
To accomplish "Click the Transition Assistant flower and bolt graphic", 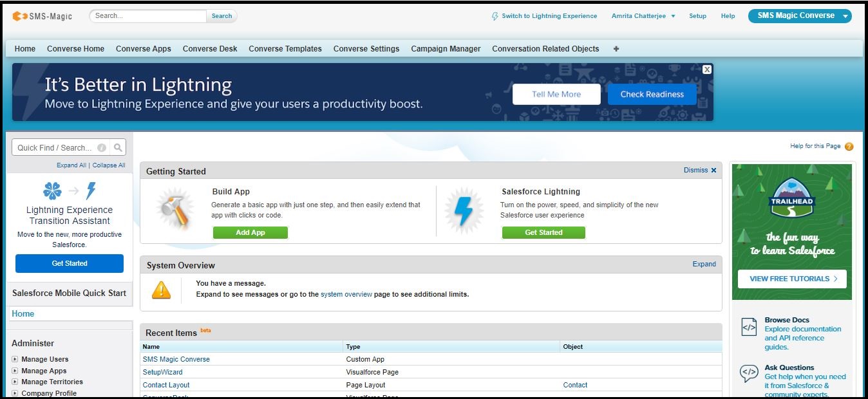I will pos(70,190).
